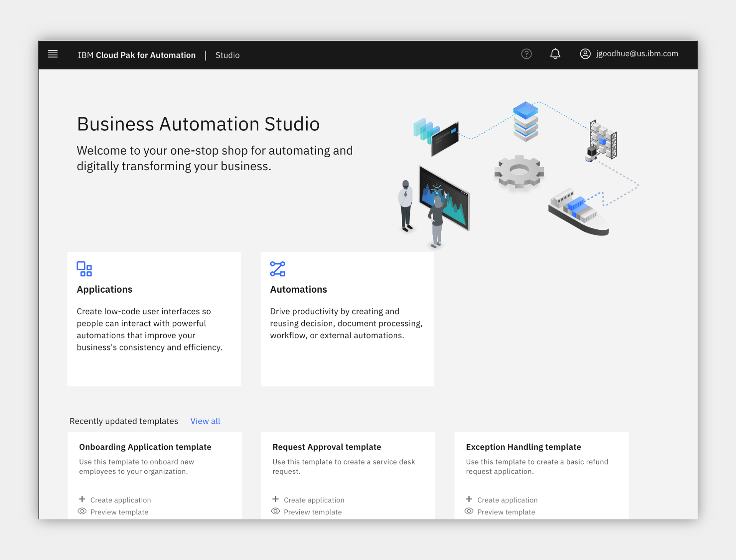
Task: Open the jgoodhue@us.ibm.com account menu
Action: tap(637, 54)
